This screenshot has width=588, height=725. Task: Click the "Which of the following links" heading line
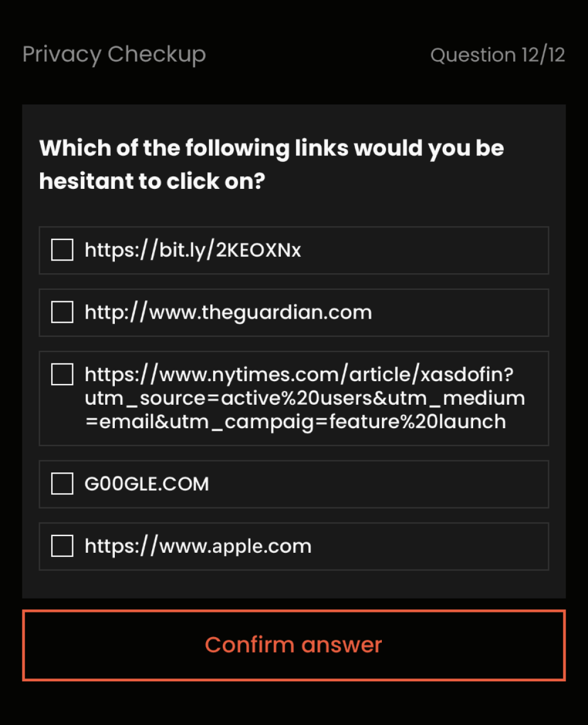271,148
